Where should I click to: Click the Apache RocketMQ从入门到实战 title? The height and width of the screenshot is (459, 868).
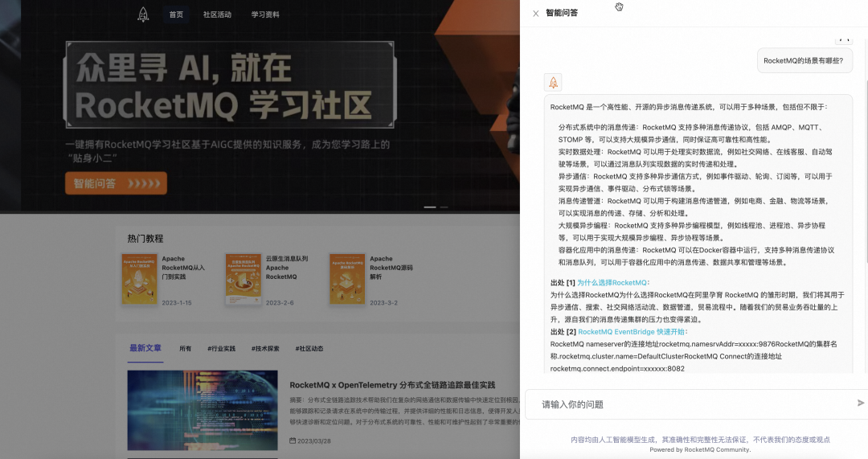click(183, 268)
